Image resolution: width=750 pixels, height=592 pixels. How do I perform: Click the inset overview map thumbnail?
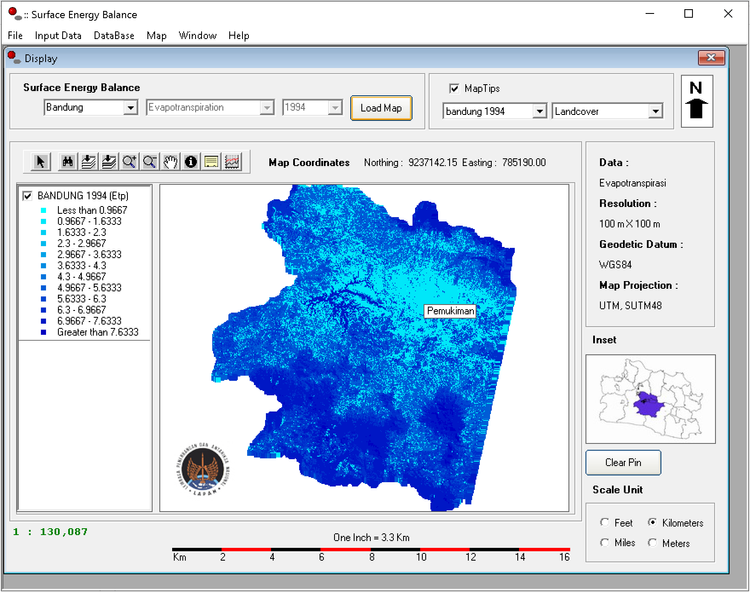tap(651, 399)
